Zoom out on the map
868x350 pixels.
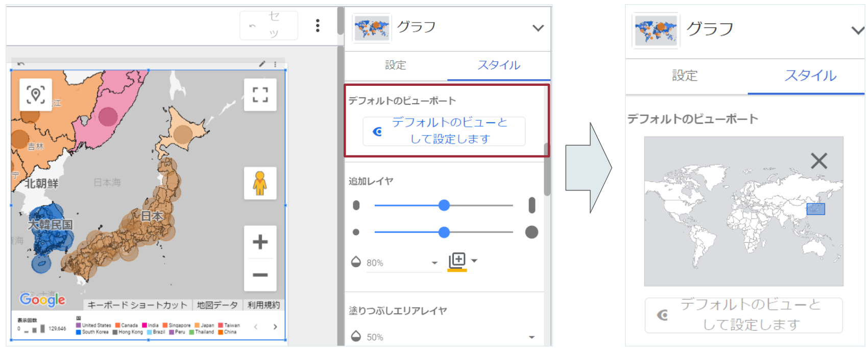(x=260, y=275)
